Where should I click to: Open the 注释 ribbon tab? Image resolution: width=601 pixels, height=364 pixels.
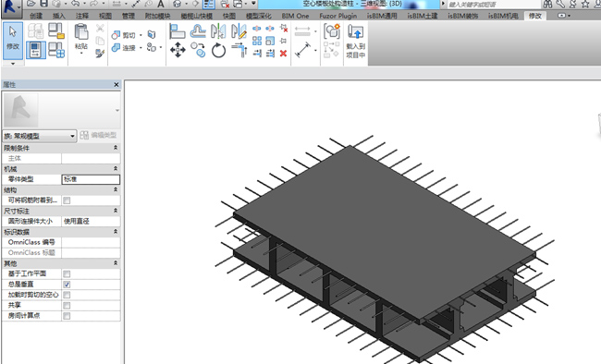(82, 16)
